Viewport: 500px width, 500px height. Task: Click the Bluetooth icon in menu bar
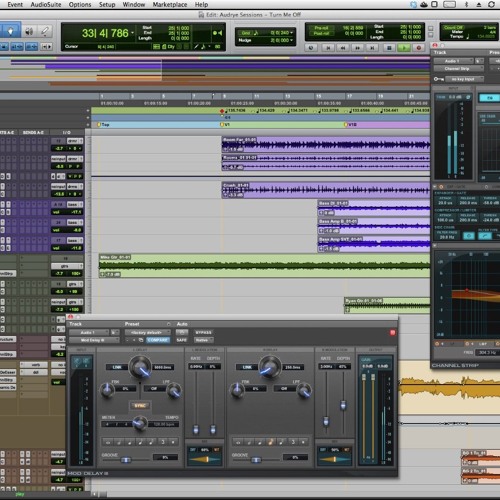pyautogui.click(x=466, y=4)
